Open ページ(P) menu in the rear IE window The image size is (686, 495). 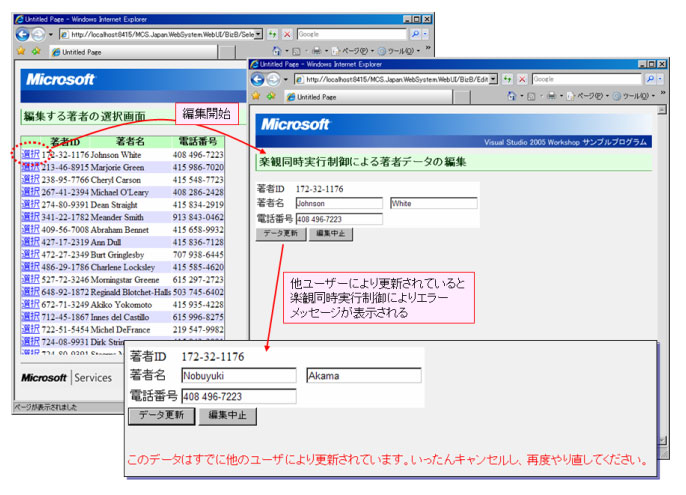tap(353, 51)
